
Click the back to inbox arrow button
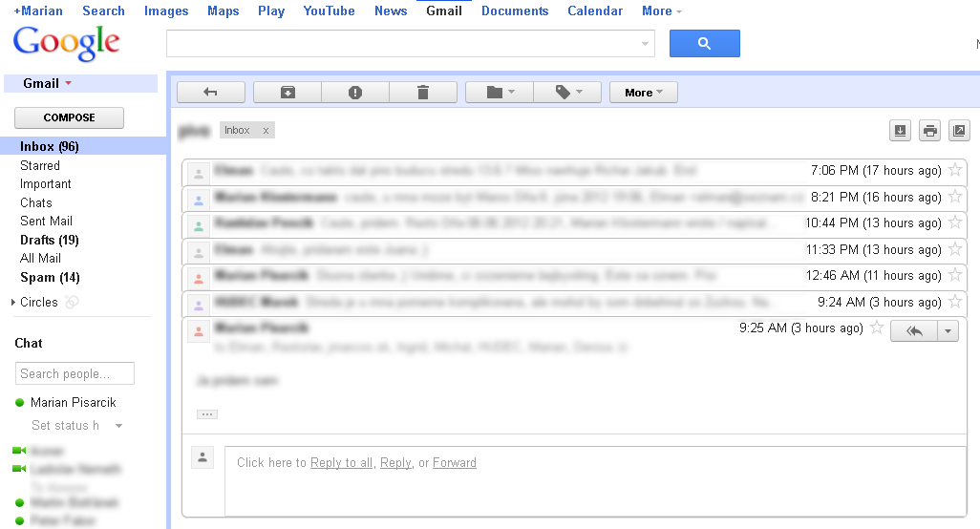pos(211,93)
